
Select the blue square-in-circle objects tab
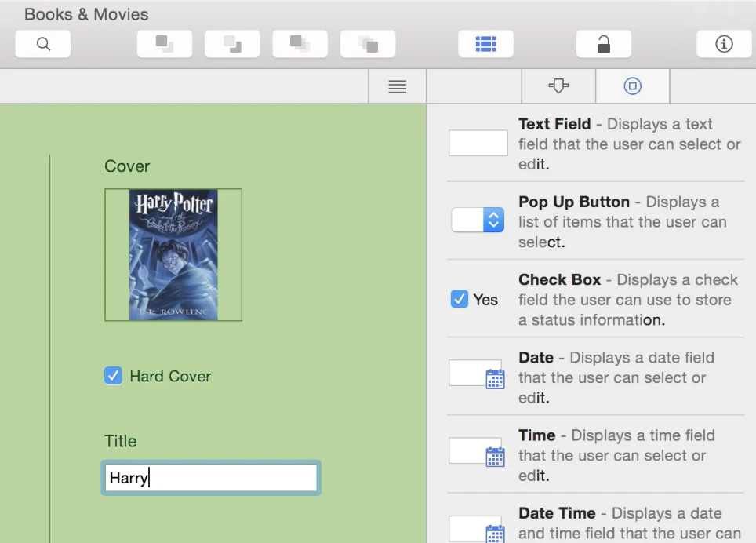pyautogui.click(x=633, y=86)
